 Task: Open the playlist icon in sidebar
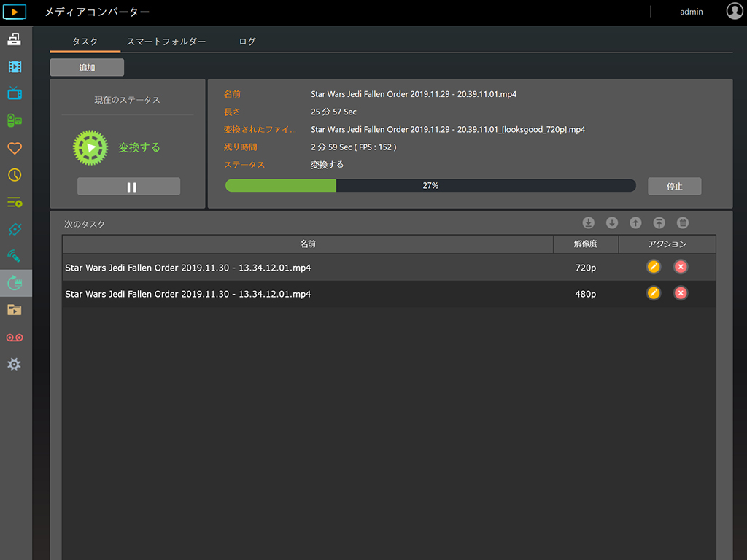[x=15, y=203]
